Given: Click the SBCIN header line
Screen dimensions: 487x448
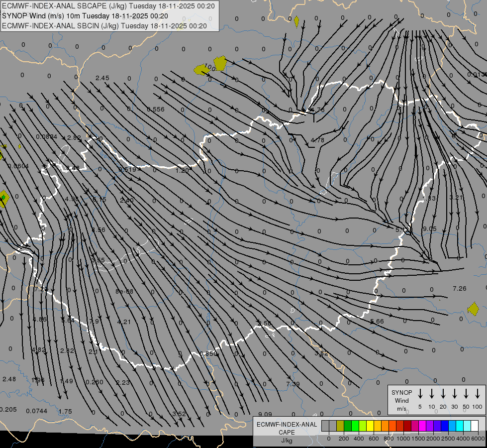Looking at the screenshot, I should tap(104, 25).
